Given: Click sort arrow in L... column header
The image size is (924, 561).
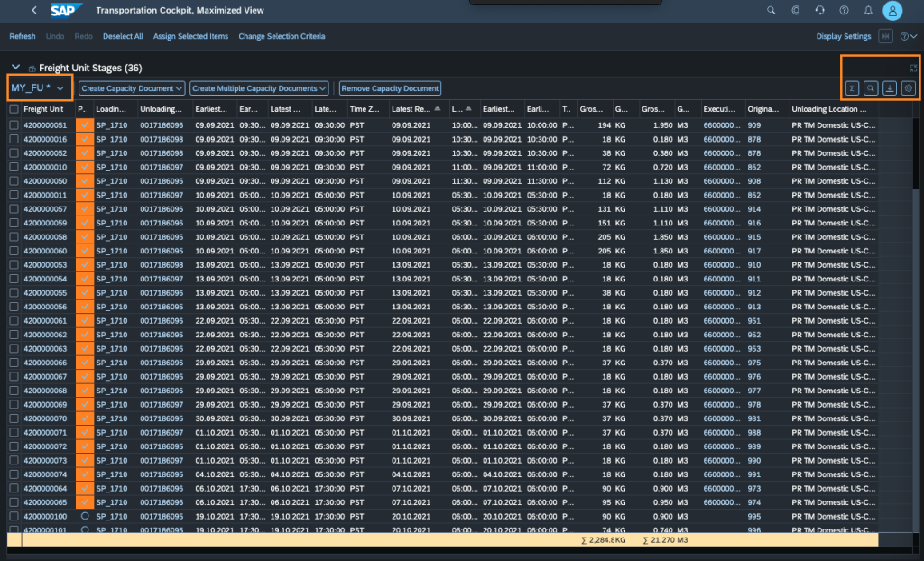Looking at the screenshot, I should click(x=468, y=108).
